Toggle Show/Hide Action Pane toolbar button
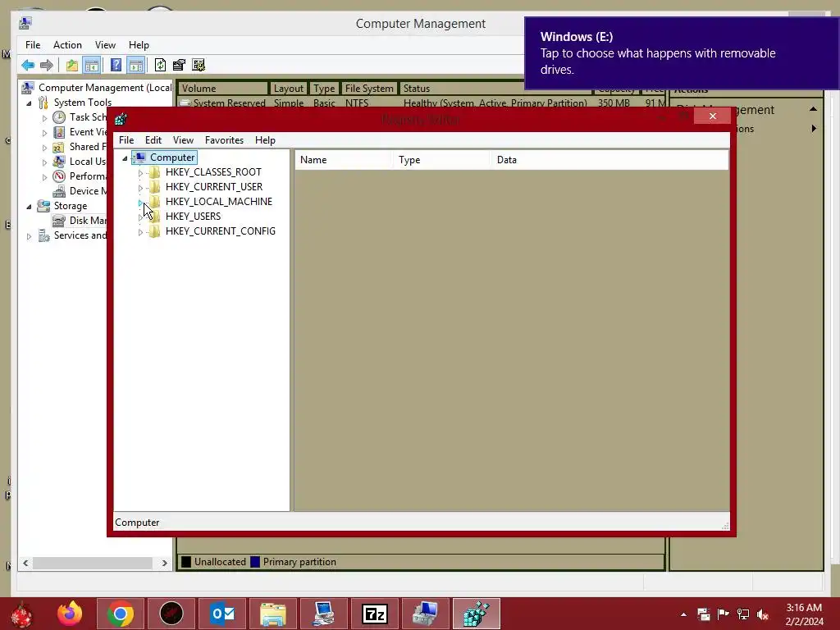This screenshot has width=840, height=630. 136,66
